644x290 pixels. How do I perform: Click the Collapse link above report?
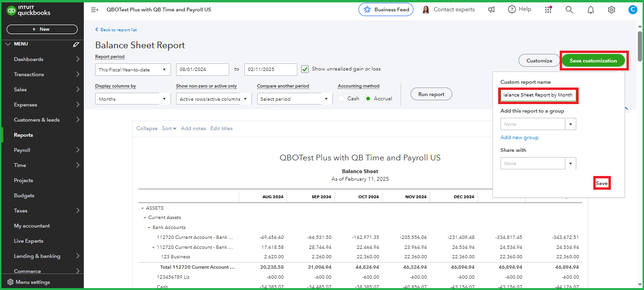[147, 129]
